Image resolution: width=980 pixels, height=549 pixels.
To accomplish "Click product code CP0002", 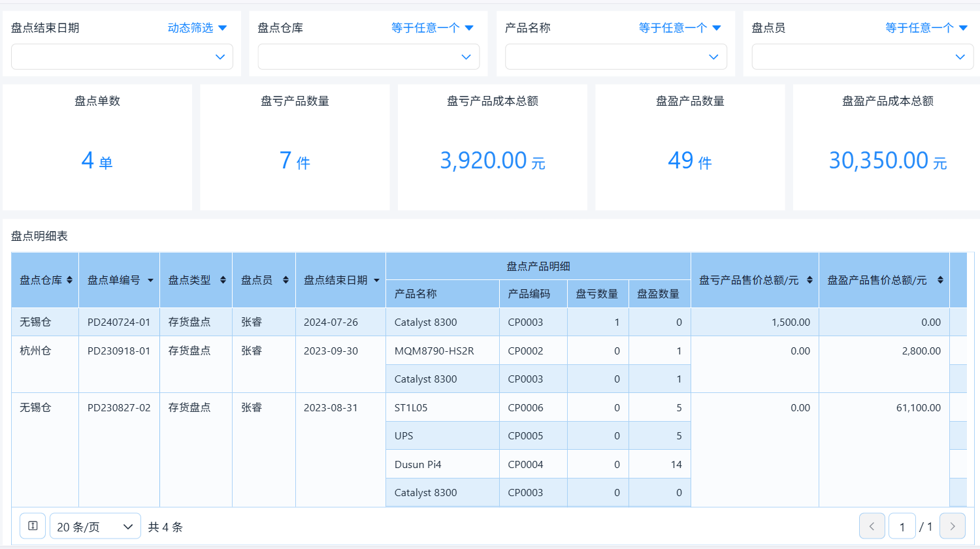I will tap(525, 351).
